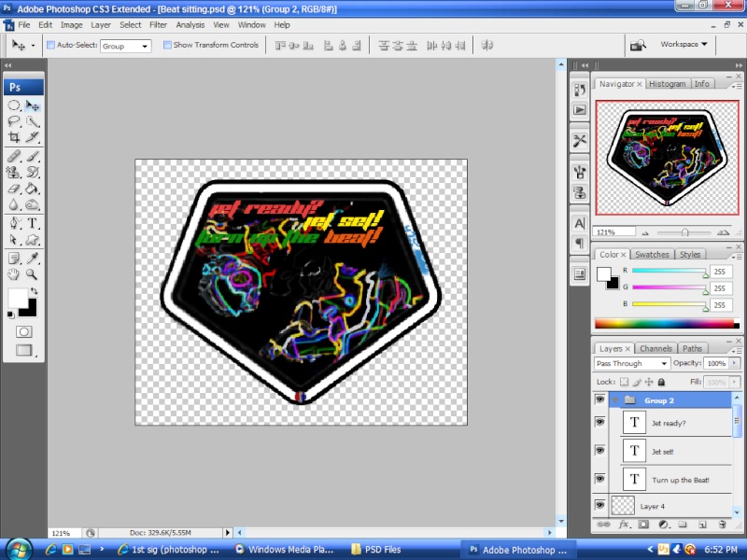Viewport: 747px width, 560px height.
Task: Toggle Quick Mask mode
Action: [x=24, y=331]
